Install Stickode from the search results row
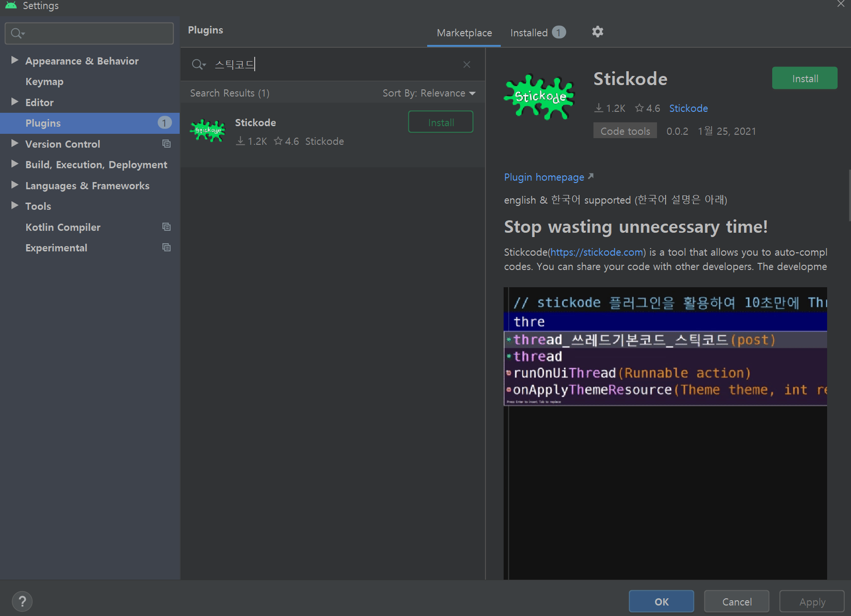851x616 pixels. [441, 122]
